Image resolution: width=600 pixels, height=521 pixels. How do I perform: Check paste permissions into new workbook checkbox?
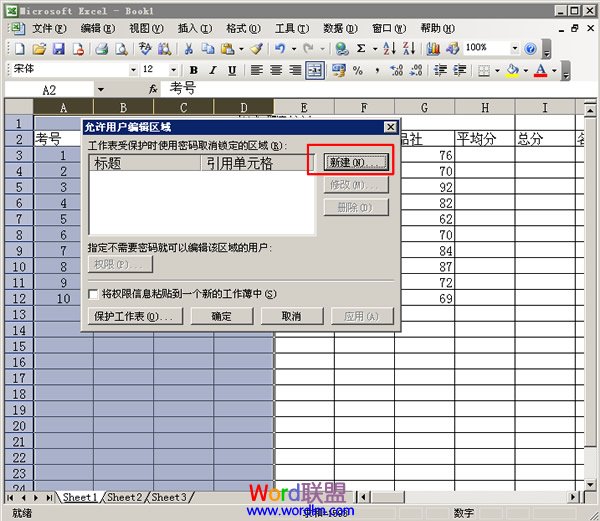click(93, 294)
